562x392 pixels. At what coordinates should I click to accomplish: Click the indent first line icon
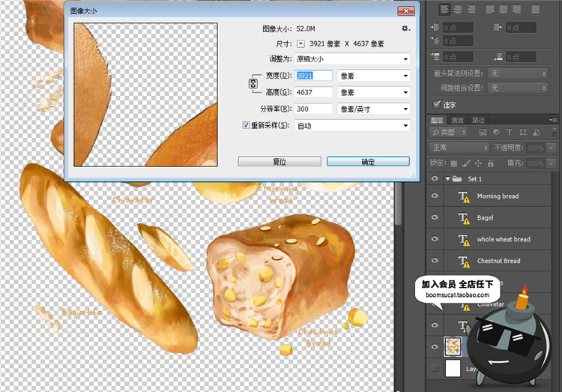(x=435, y=40)
